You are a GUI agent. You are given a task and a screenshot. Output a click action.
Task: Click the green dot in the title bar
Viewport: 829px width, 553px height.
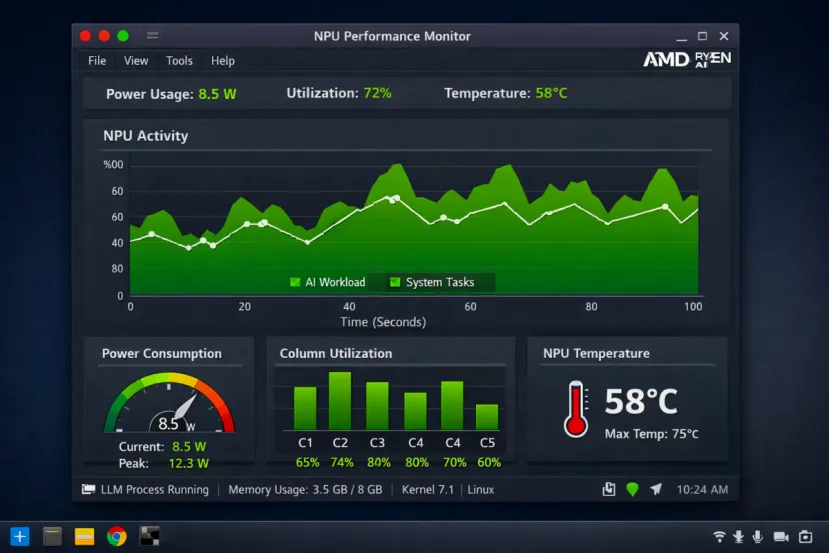pyautogui.click(x=123, y=35)
